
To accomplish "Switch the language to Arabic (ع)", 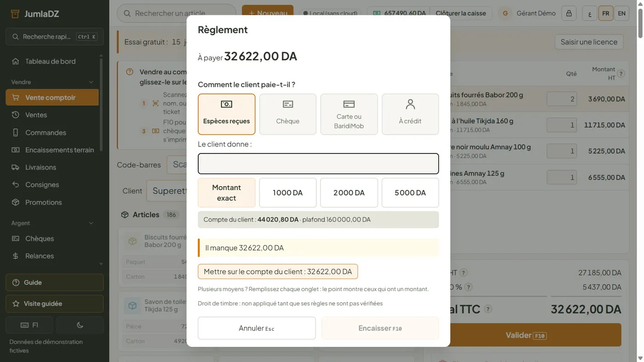I will coord(590,13).
